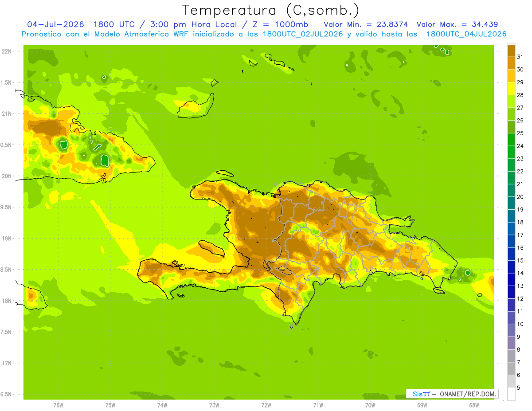This screenshot has height=411, width=532.
Task: Click the "1800UTC_02JUL2026" initialization time text
Action: (303, 34)
